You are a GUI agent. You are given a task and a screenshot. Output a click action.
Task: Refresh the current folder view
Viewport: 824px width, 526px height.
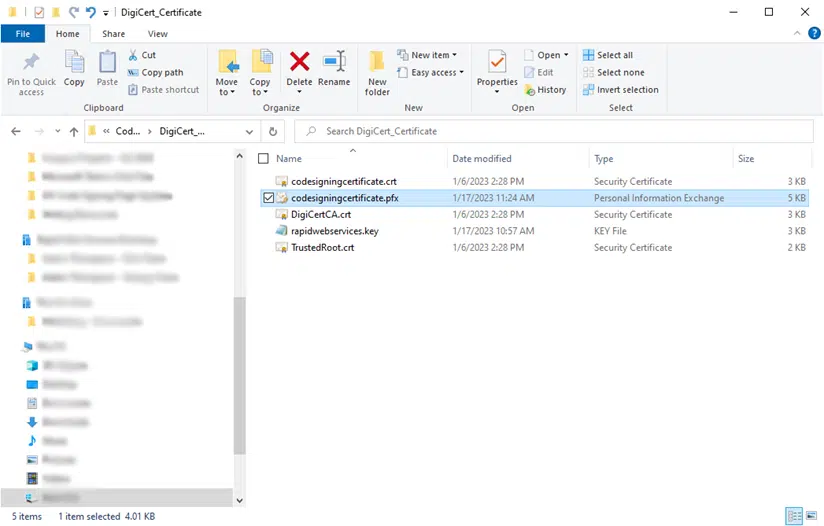(273, 131)
